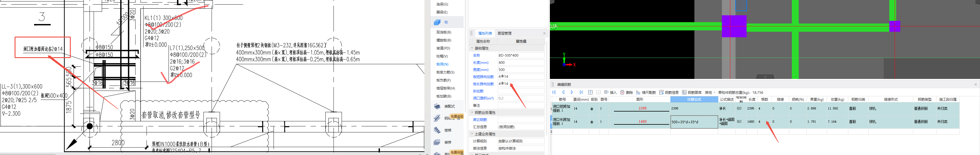This screenshot has height=155, width=980.
Task: Click total weight cell 11.592
Action: point(838,109)
